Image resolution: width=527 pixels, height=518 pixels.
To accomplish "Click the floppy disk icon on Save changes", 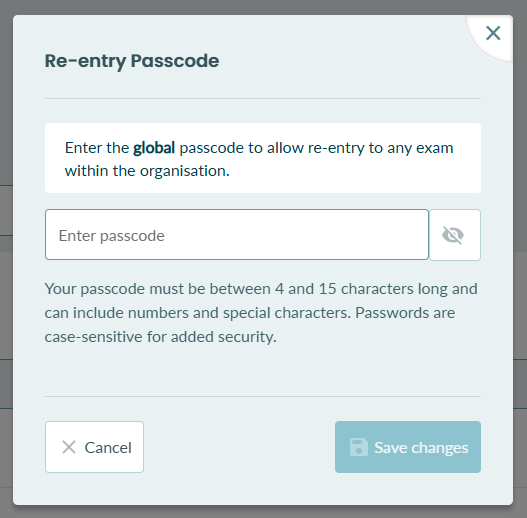I will pyautogui.click(x=359, y=447).
